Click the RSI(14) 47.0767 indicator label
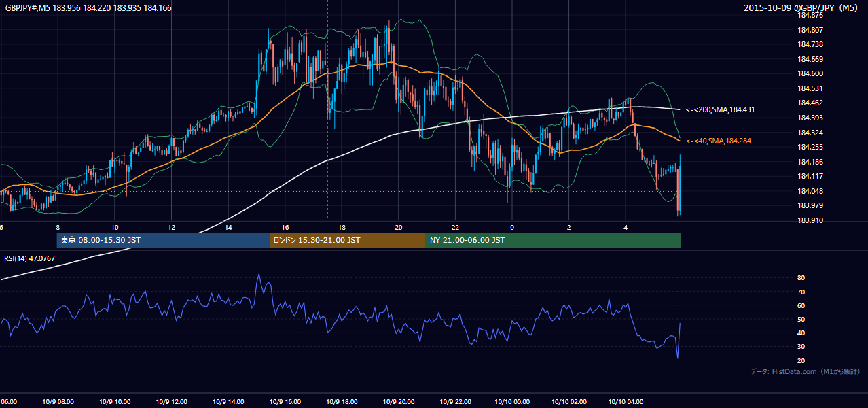The height and width of the screenshot is (408, 868). click(x=29, y=258)
